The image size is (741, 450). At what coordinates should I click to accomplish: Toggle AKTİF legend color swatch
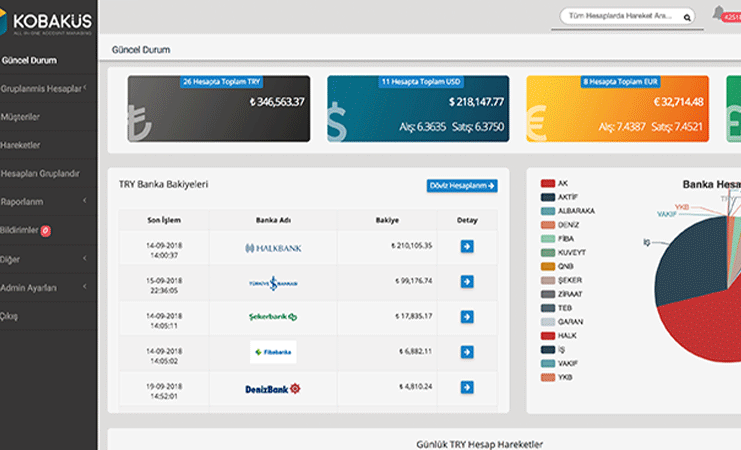coord(548,197)
